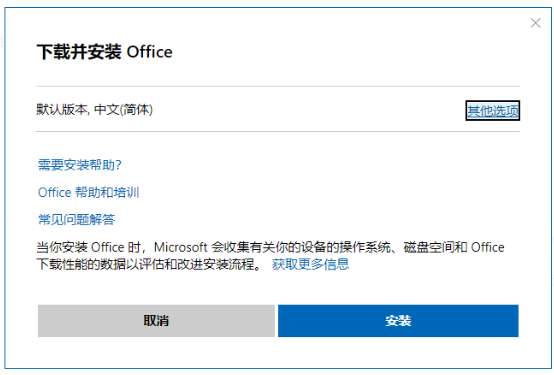Click the 默认版本, 中文(简体) label
The image size is (554, 375).
click(x=95, y=110)
